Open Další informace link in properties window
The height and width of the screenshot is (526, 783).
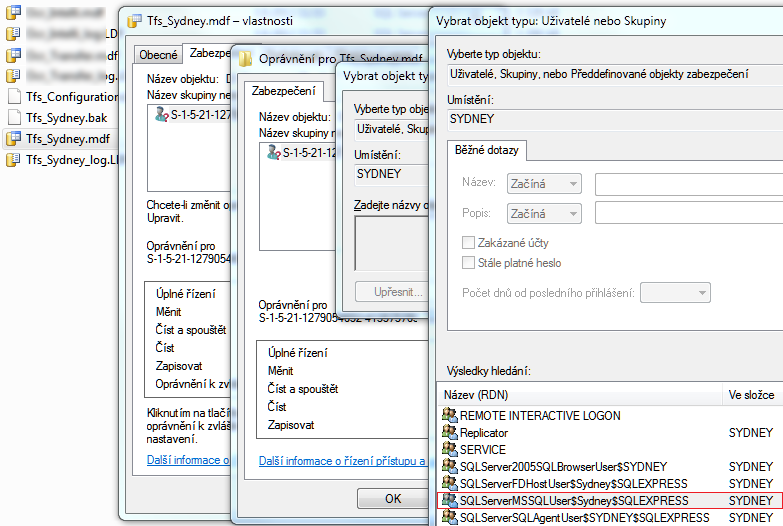(x=188, y=460)
